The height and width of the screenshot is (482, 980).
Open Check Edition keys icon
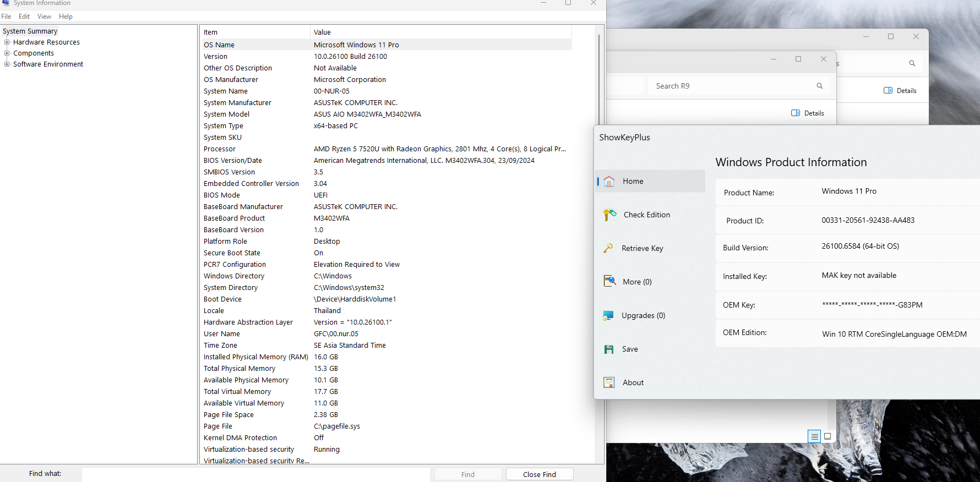coord(609,215)
